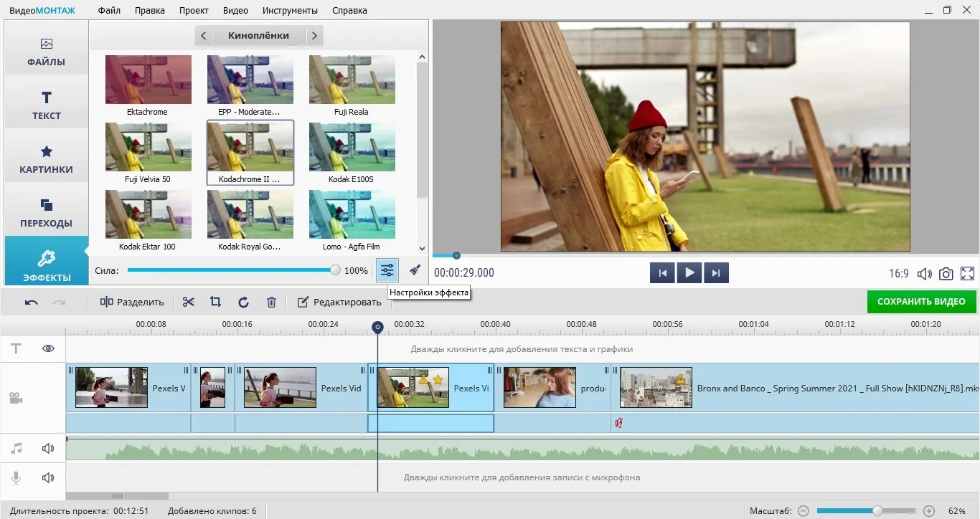Toggle text track visibility eye icon

(x=48, y=348)
